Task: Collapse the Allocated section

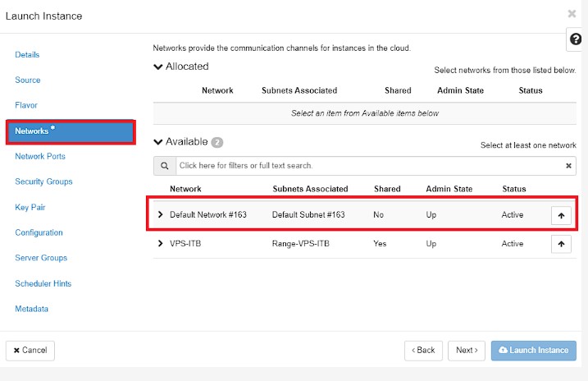Action: [x=158, y=67]
